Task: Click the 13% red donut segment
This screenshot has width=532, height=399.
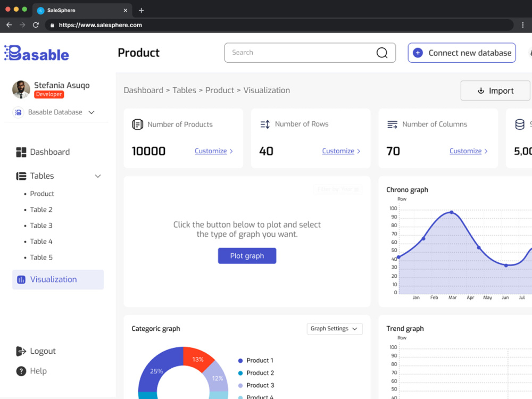Action: click(x=197, y=359)
